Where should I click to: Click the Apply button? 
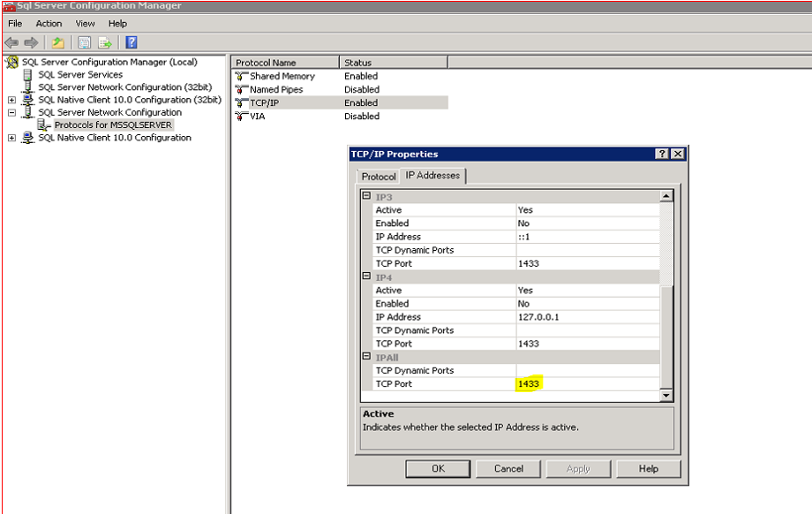(x=578, y=468)
